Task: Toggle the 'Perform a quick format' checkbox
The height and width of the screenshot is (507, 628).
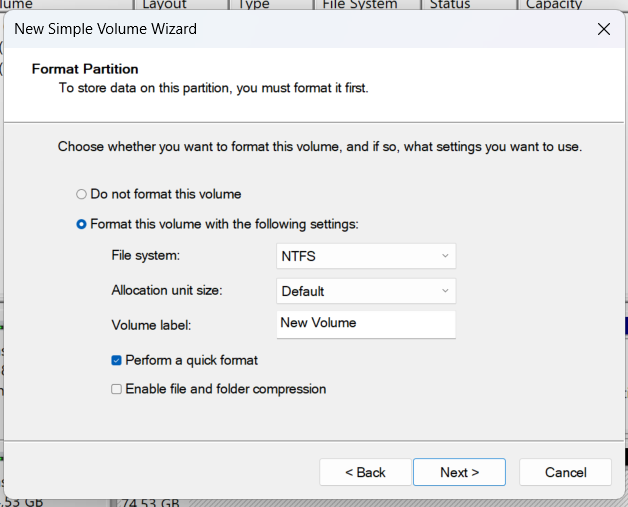Action: (x=117, y=360)
